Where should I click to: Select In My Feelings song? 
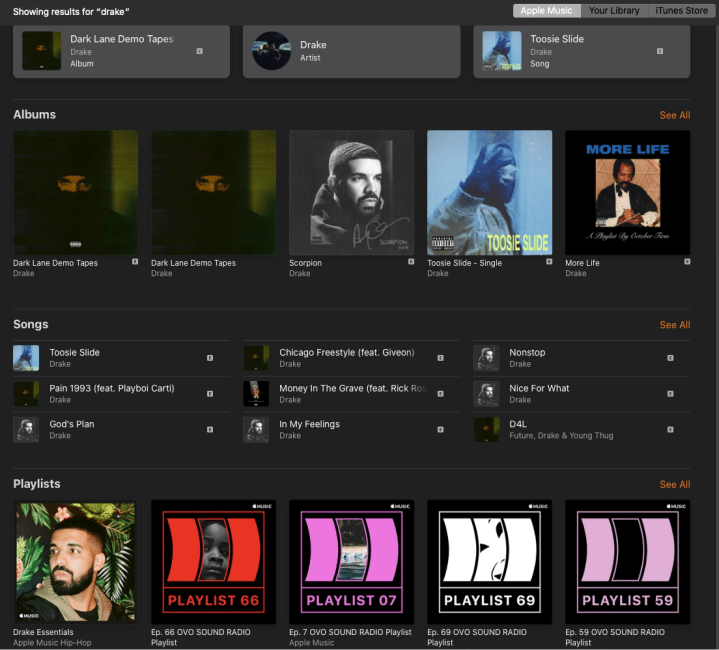coord(351,430)
